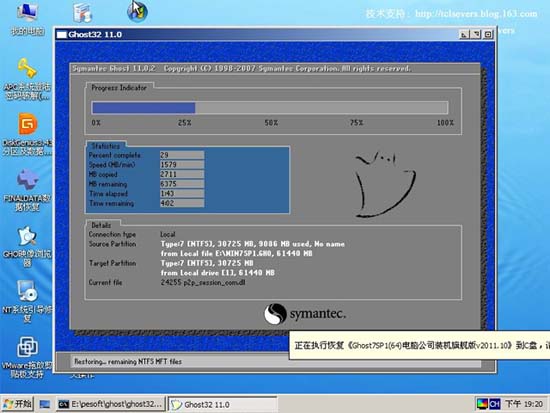This screenshot has height=413, width=550.
Task: Click the Time remaining value 4:02
Action: pos(182,203)
